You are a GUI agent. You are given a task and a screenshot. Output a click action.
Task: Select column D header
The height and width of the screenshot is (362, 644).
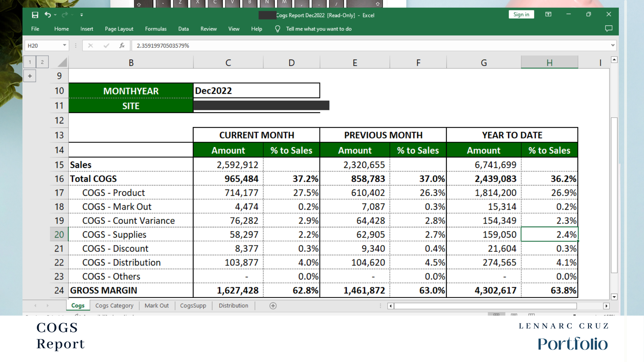pos(291,63)
